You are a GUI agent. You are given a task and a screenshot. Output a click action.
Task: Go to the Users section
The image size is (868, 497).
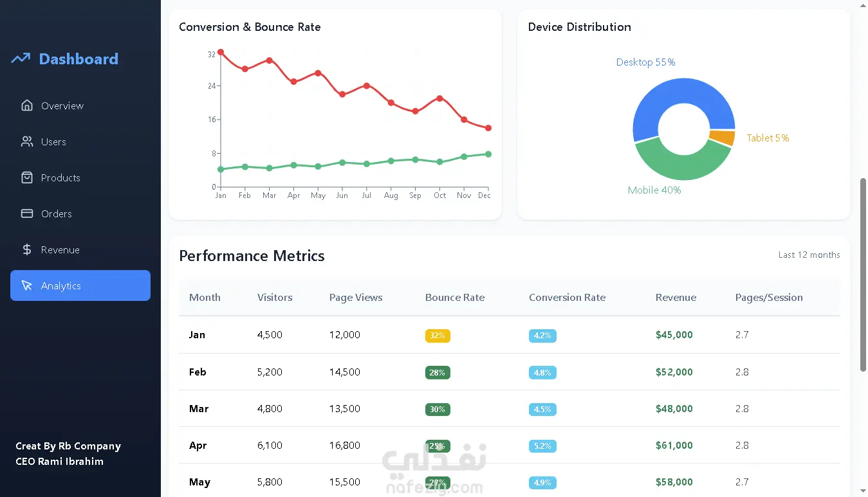pyautogui.click(x=80, y=141)
